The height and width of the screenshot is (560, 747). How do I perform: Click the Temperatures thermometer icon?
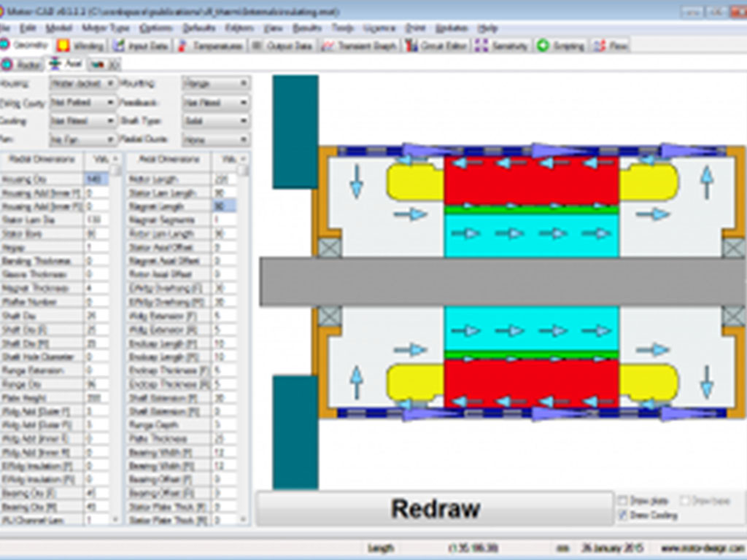point(182,46)
